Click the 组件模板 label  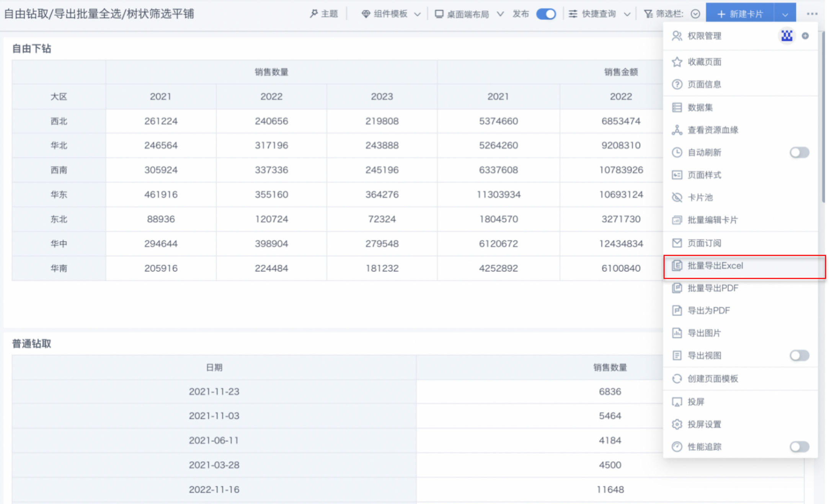(x=391, y=14)
